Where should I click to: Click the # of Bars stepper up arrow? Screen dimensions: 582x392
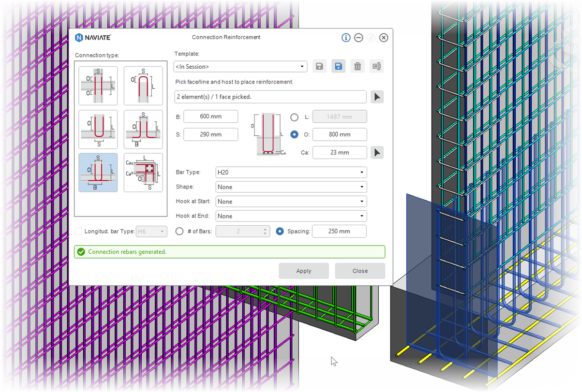(266, 229)
